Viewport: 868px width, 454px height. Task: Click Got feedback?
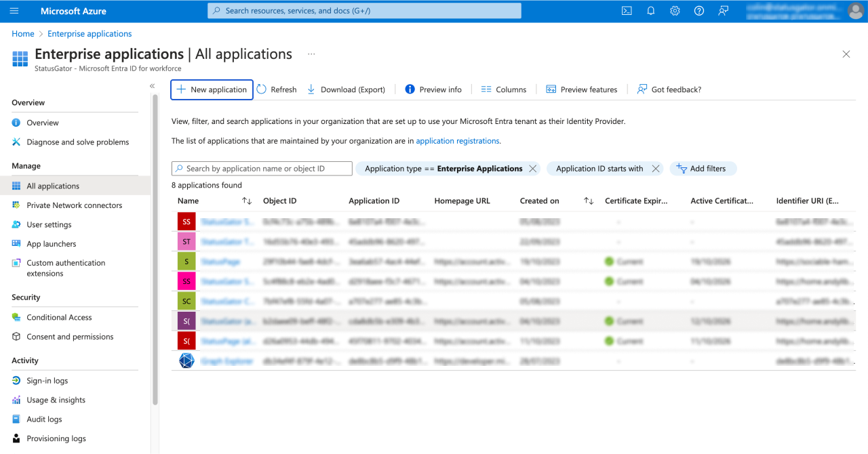click(x=669, y=89)
